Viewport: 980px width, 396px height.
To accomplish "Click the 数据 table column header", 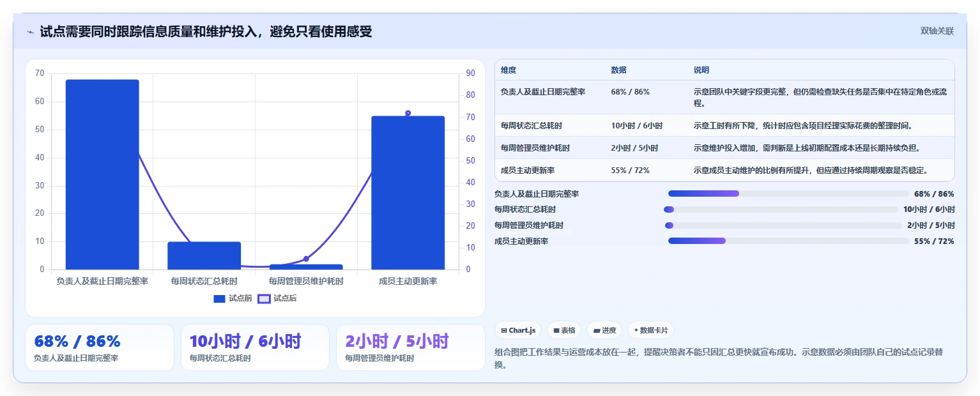I will [618, 70].
